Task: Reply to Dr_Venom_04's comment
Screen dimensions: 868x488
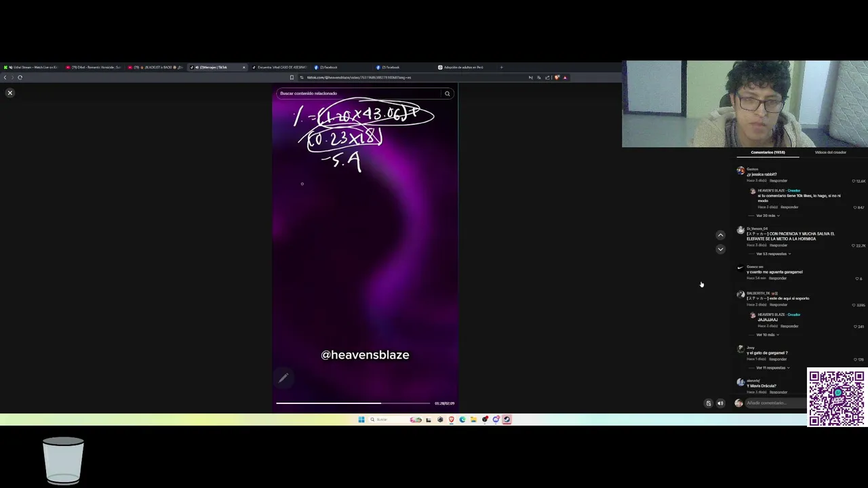Action: click(778, 245)
